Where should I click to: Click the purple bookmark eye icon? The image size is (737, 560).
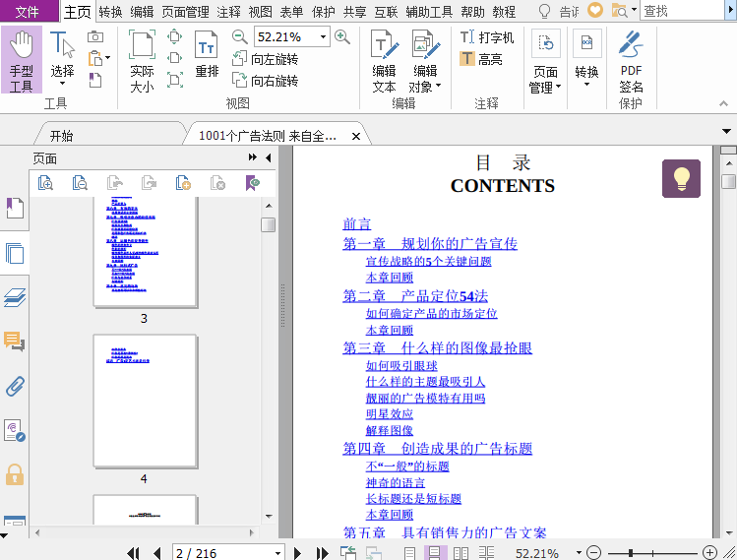(x=253, y=183)
